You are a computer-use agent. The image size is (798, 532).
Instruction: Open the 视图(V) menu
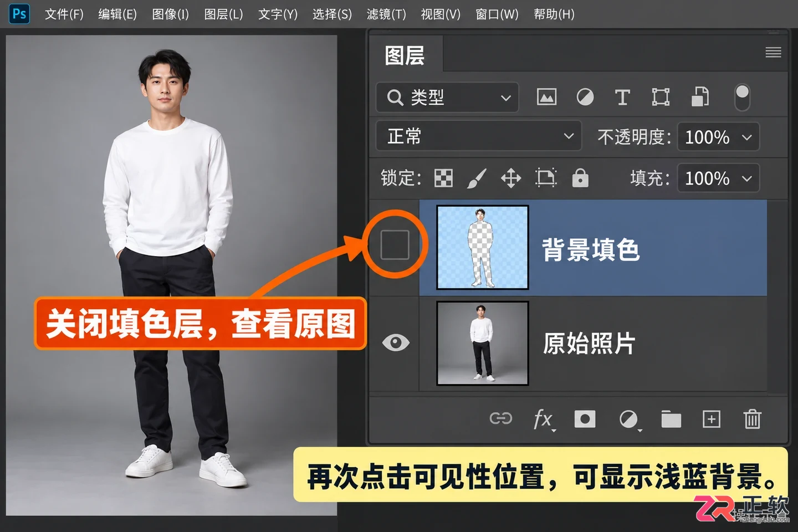(x=441, y=14)
